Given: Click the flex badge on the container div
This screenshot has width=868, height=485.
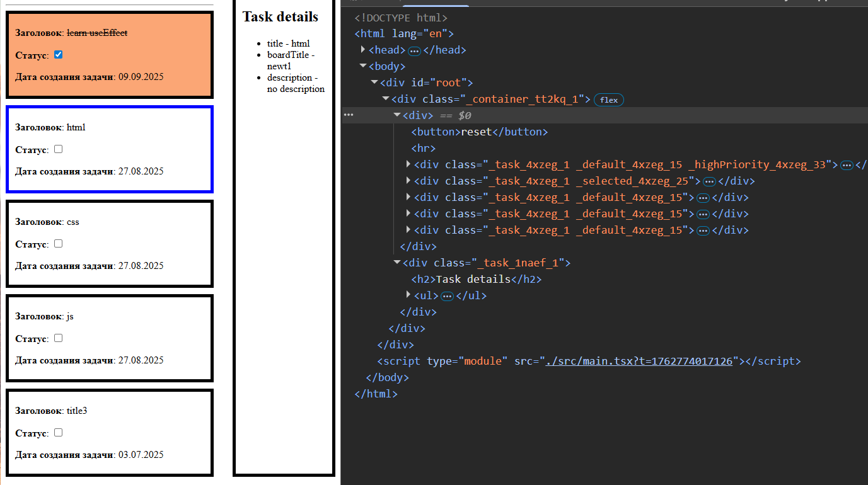Looking at the screenshot, I should [608, 100].
